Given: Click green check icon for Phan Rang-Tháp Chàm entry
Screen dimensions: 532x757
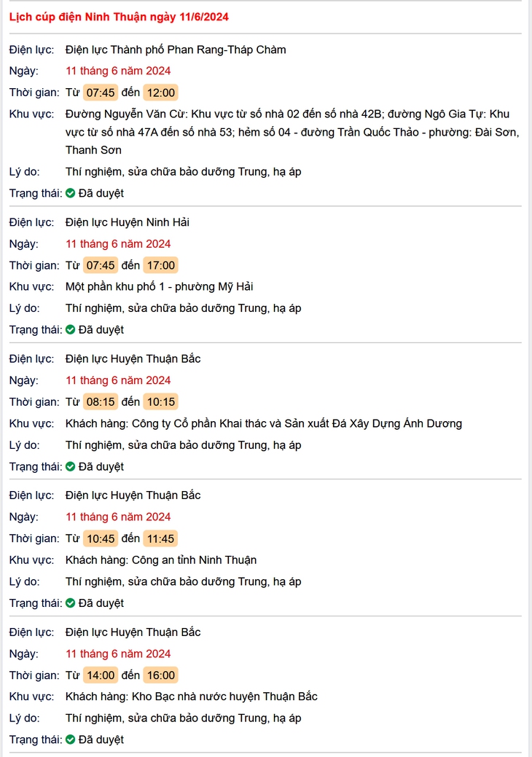Looking at the screenshot, I should pos(71,193).
